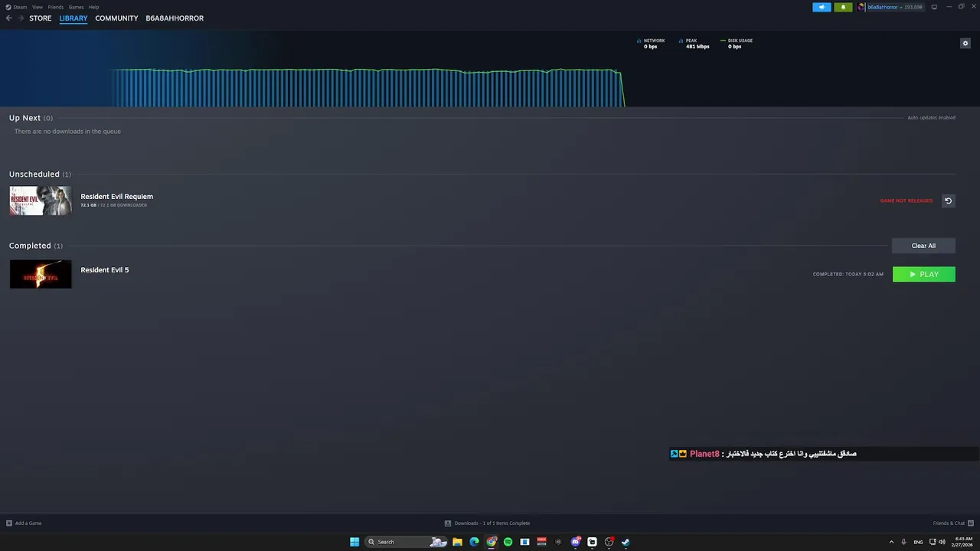980x551 pixels.
Task: Click the 72.1 GB downloaded text
Action: [114, 205]
